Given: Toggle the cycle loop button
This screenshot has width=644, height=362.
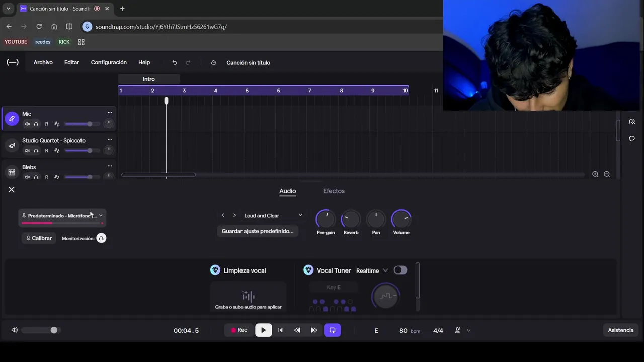Looking at the screenshot, I should pos(332,330).
